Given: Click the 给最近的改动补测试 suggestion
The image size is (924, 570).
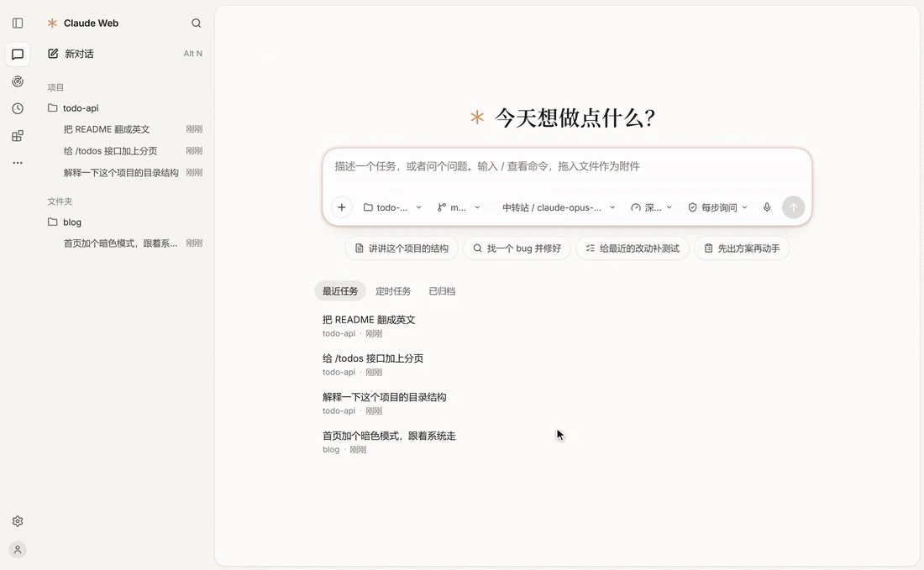Looking at the screenshot, I should [x=633, y=248].
